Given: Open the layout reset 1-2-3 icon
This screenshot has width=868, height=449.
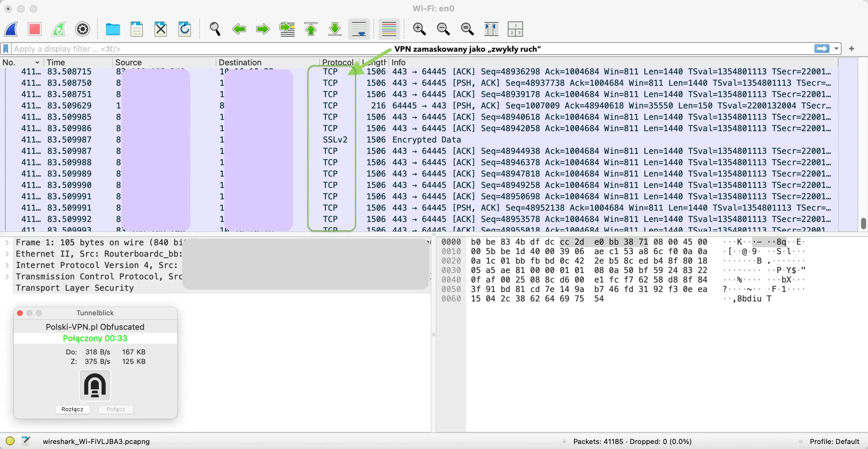Looking at the screenshot, I should (x=515, y=29).
